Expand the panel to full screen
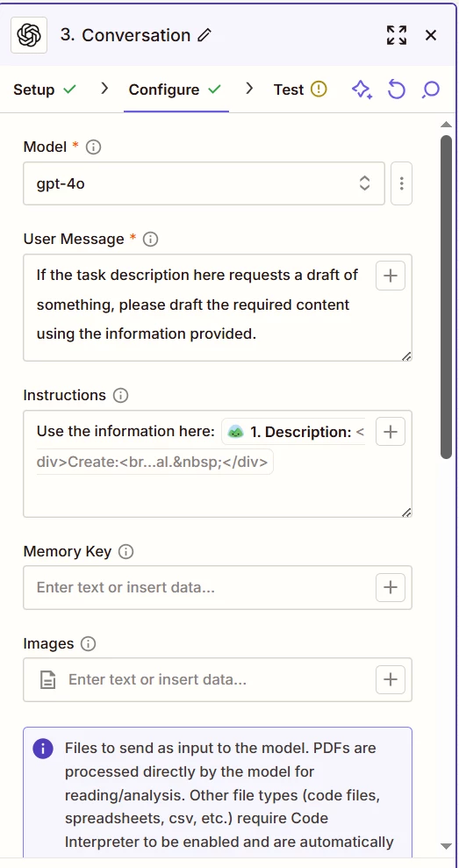459x868 pixels. (397, 35)
